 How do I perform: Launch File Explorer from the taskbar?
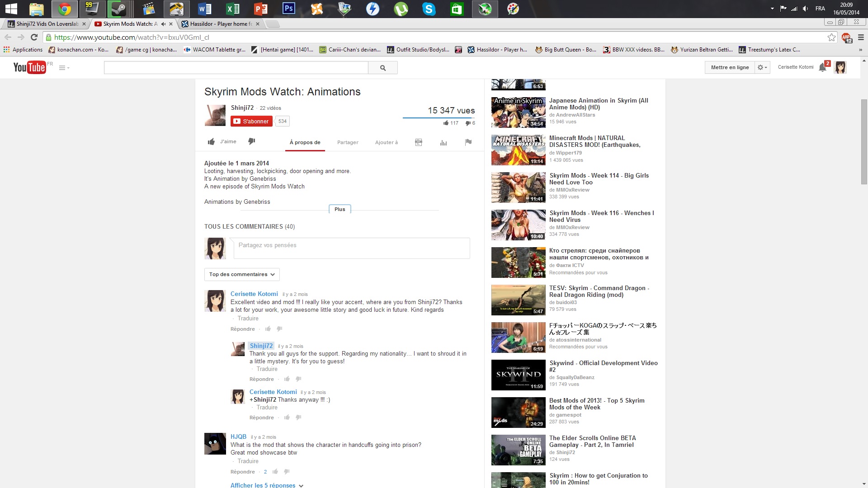pos(36,9)
